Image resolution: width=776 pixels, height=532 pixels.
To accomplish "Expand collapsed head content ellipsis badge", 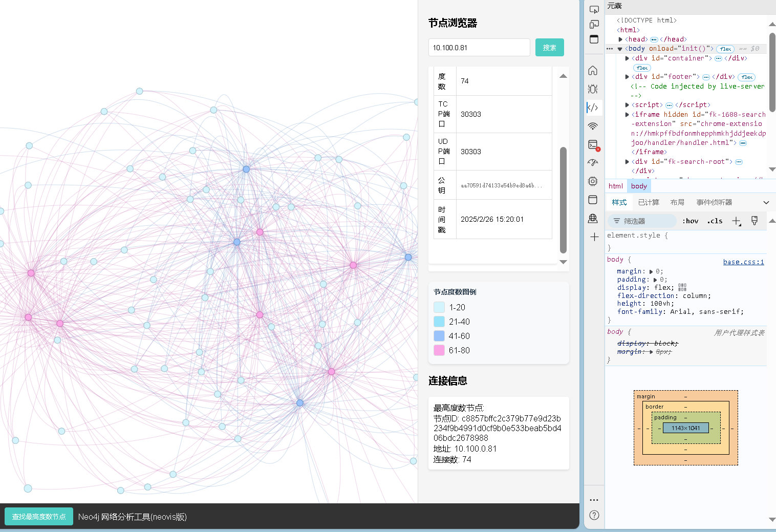I will point(654,39).
